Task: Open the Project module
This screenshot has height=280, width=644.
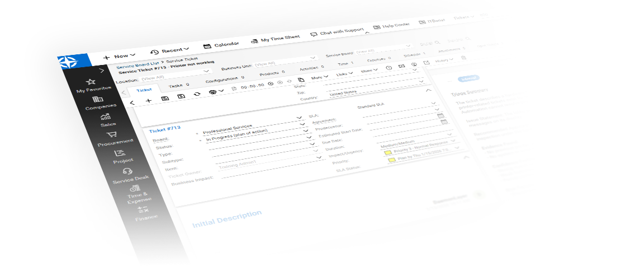Action: (121, 157)
